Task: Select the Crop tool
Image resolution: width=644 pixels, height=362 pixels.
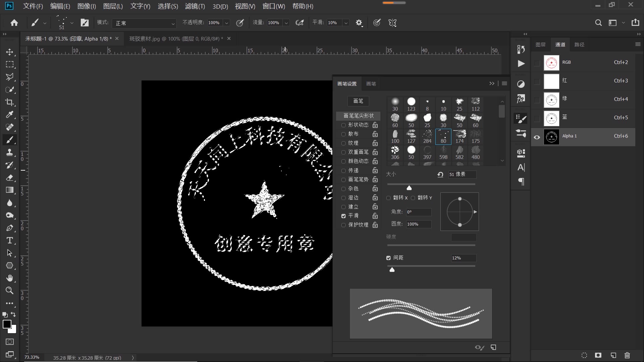Action: (x=10, y=102)
